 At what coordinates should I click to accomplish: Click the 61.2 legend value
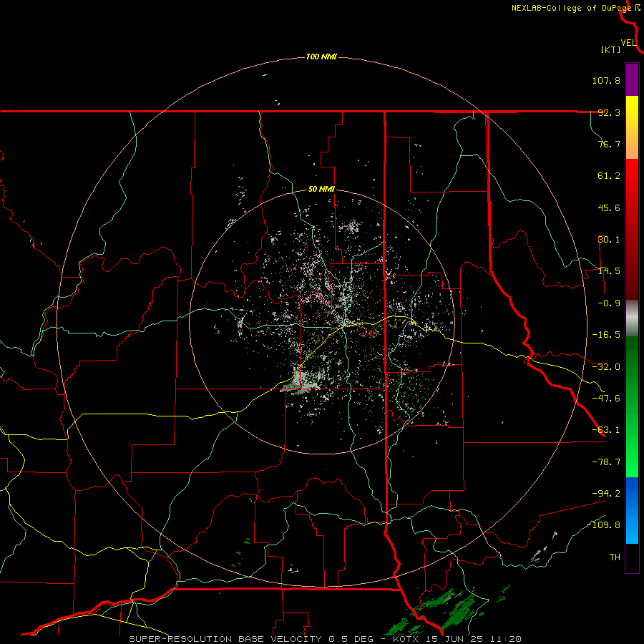click(x=609, y=176)
